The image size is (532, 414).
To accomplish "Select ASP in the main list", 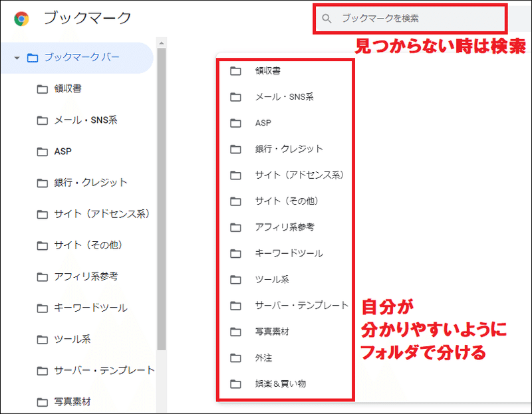I will 263,123.
